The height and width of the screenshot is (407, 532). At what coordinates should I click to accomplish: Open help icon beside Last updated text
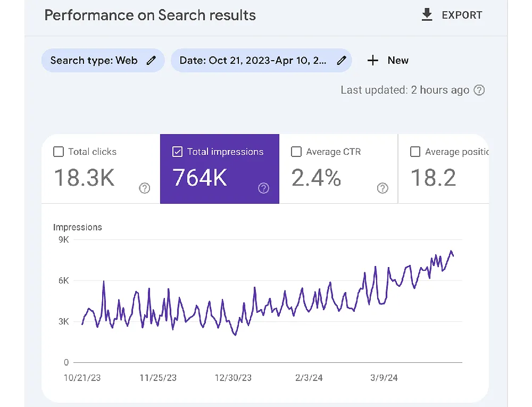(x=479, y=90)
